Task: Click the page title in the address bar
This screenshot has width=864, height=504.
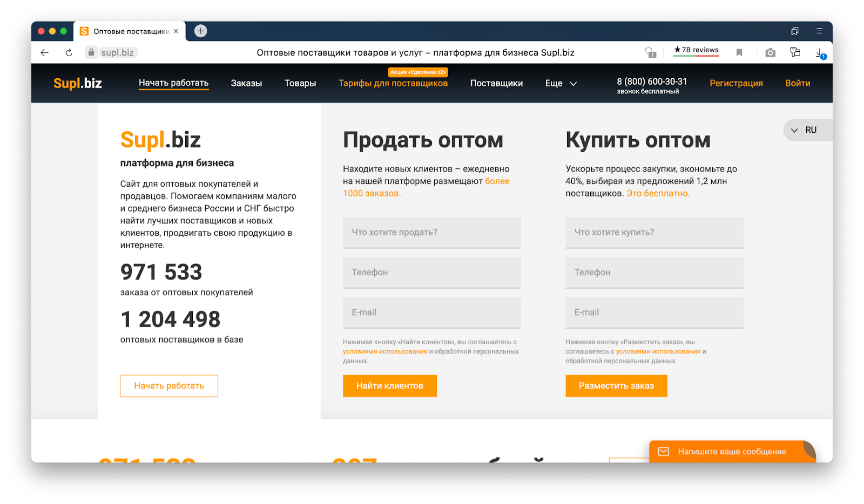Action: pos(415,52)
